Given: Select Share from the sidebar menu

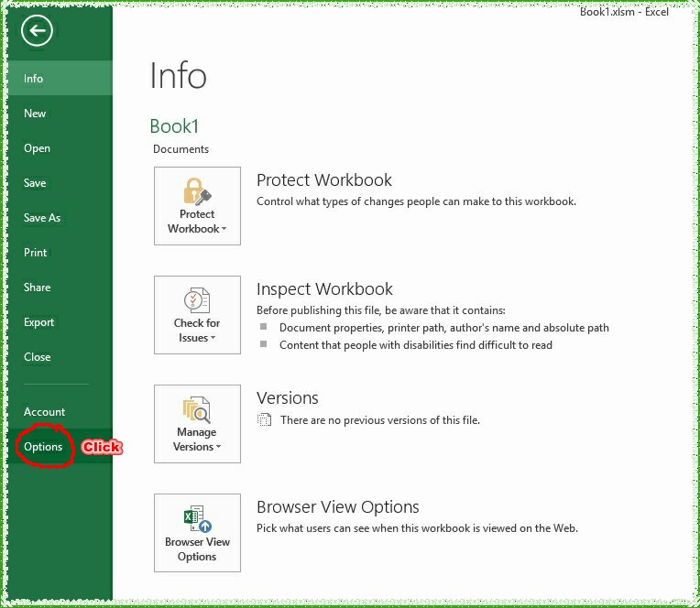Looking at the screenshot, I should point(60,287).
